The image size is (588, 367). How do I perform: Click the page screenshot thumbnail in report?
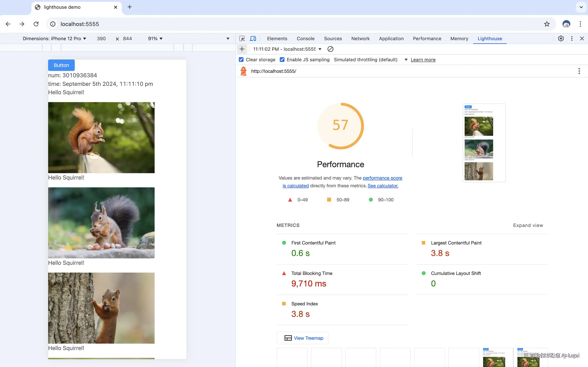pos(484,143)
